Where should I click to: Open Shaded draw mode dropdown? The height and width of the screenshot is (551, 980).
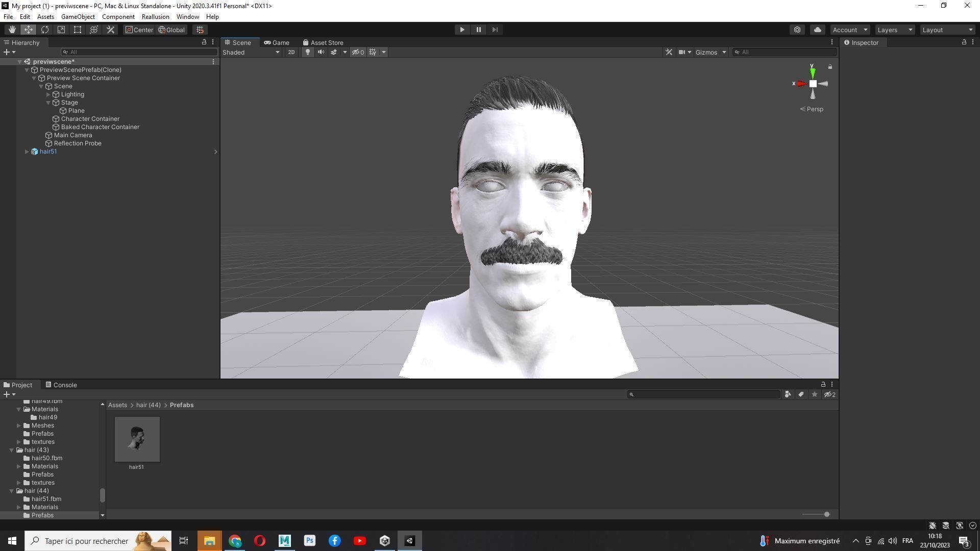coord(251,52)
